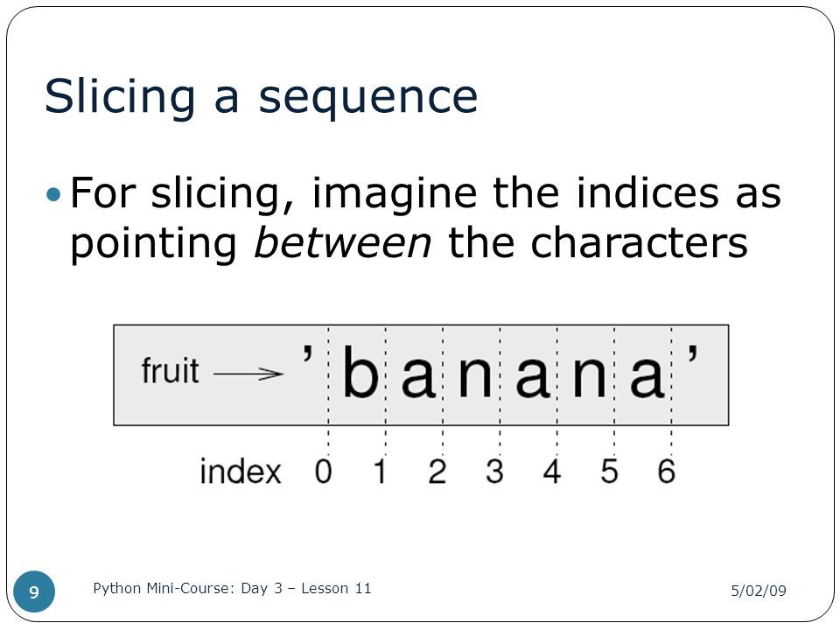Image resolution: width=840 pixels, height=630 pixels.
Task: Click the arrow pointing from fruit
Action: click(x=248, y=374)
